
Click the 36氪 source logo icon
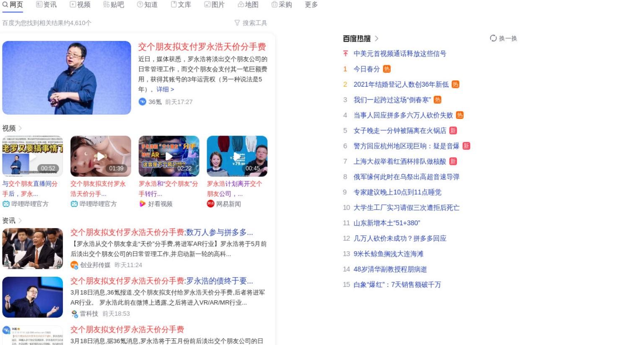coord(143,102)
